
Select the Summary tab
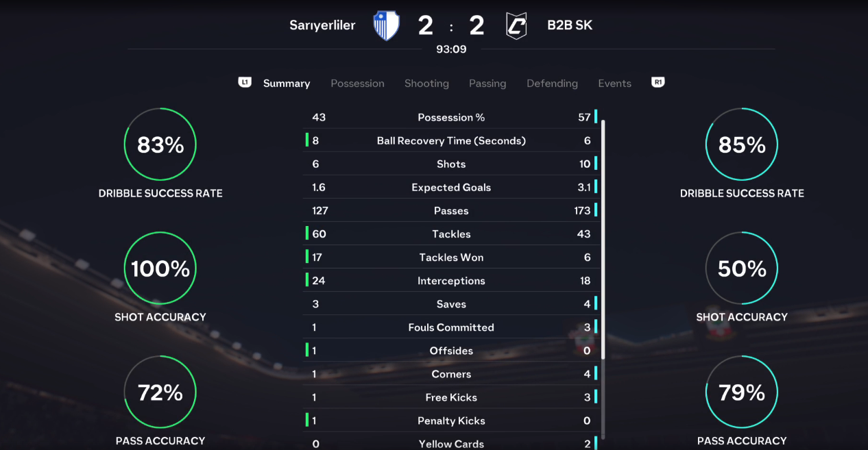click(x=287, y=84)
